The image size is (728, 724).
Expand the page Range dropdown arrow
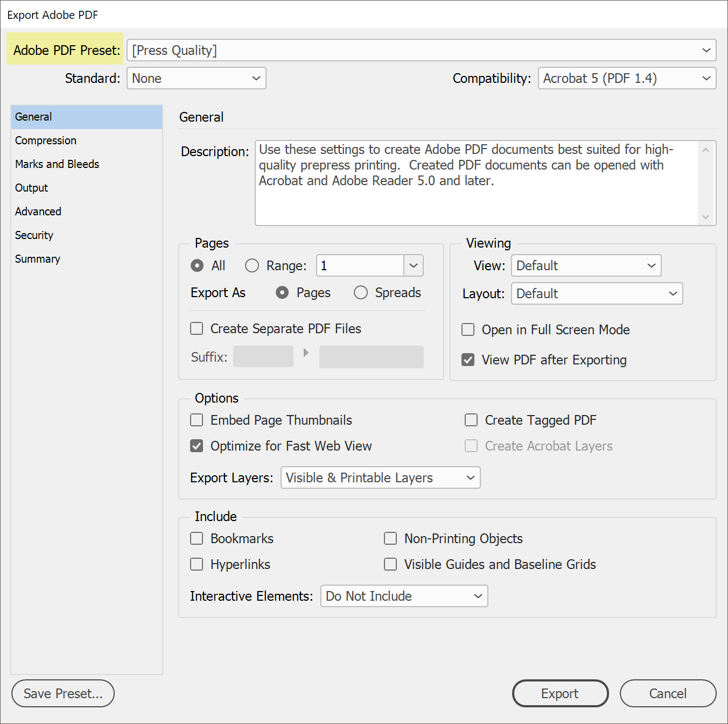[x=414, y=265]
